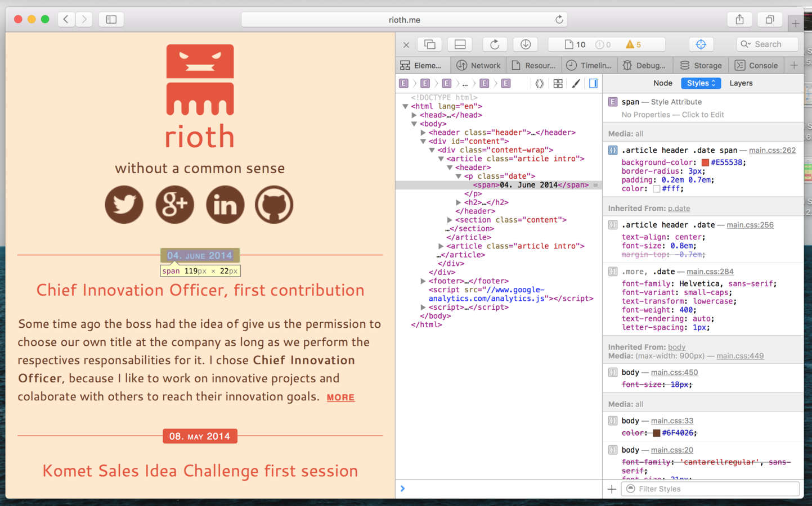Image resolution: width=812 pixels, height=506 pixels.
Task: Open Komet Sales Idea Challenge article
Action: tap(200, 471)
